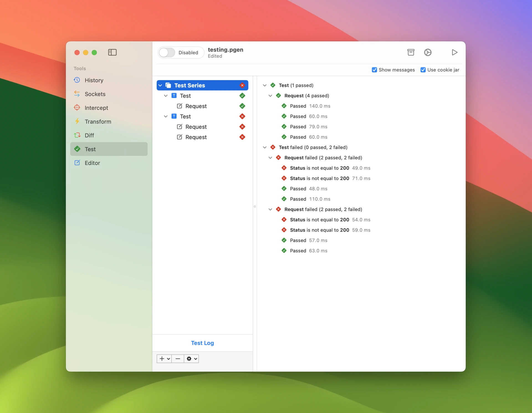Uncheck the Show messages checkbox
Screen dimensions: 532x413
(x=374, y=70)
